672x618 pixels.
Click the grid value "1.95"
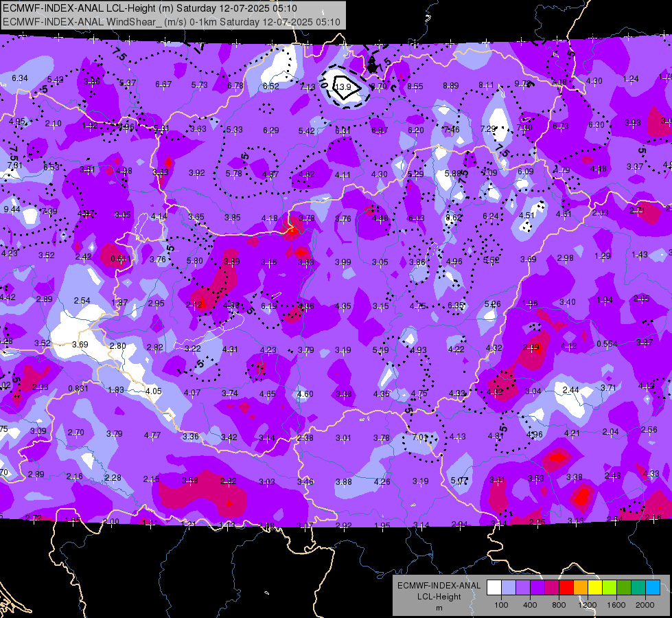click(382, 525)
